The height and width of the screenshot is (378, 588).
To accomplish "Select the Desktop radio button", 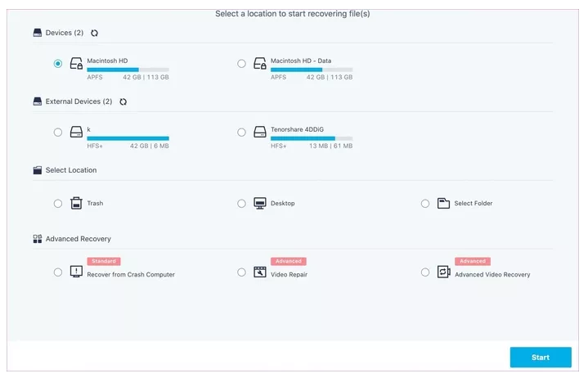I will tap(241, 203).
